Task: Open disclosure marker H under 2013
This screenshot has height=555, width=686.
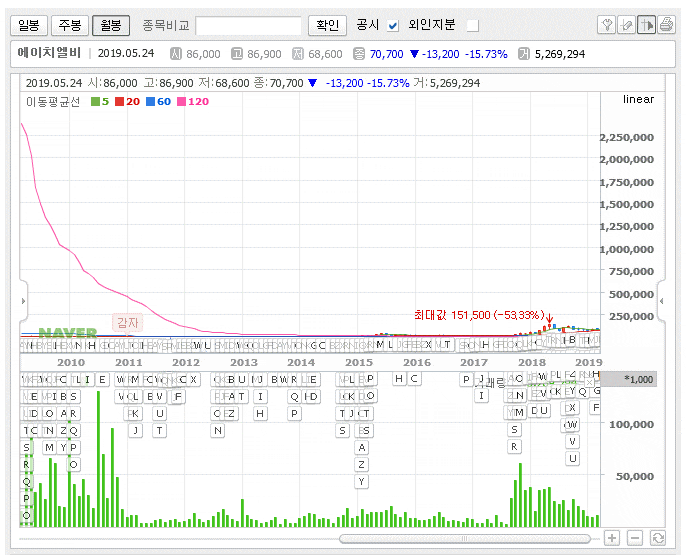Action: click(260, 413)
